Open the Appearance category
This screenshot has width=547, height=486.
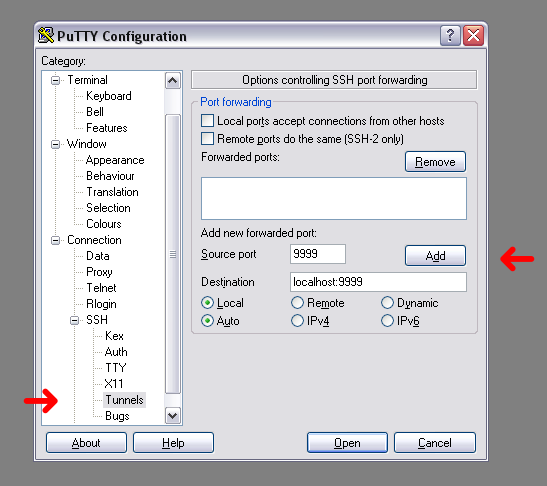tap(115, 160)
